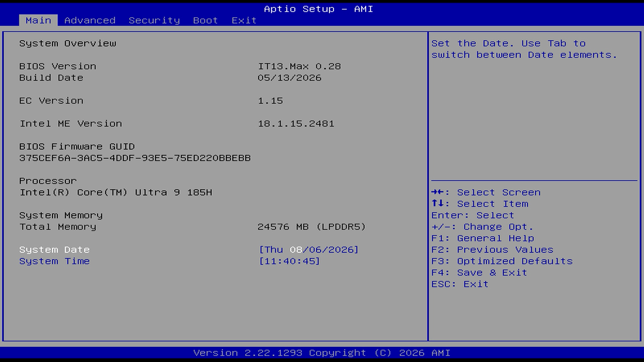Click the EC Version label
The image size is (644, 362).
tap(51, 101)
